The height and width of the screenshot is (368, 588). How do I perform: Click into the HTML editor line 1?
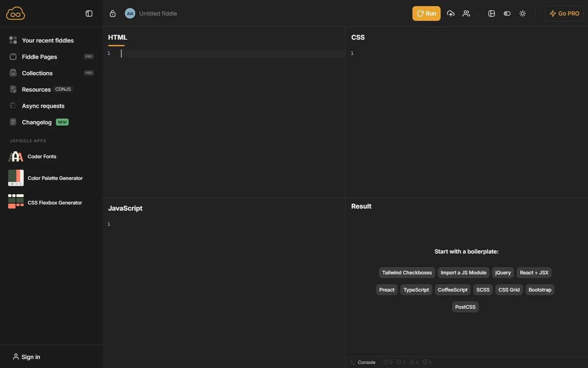pyautogui.click(x=233, y=54)
